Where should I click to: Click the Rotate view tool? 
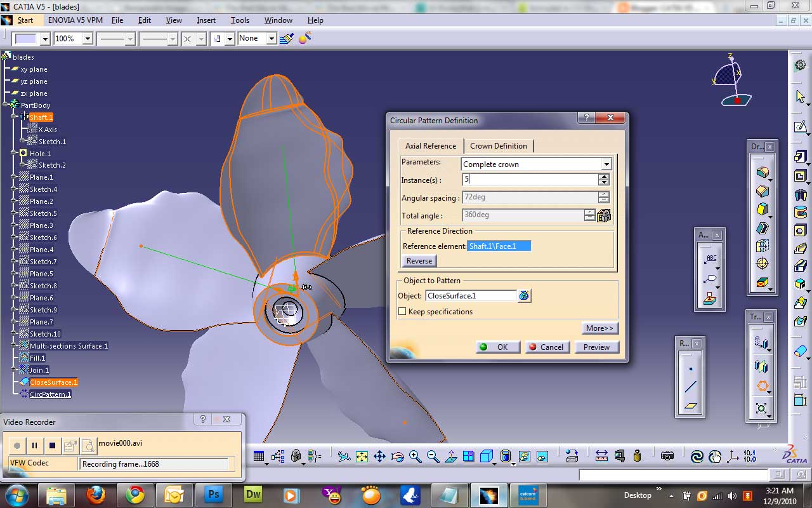click(x=397, y=456)
